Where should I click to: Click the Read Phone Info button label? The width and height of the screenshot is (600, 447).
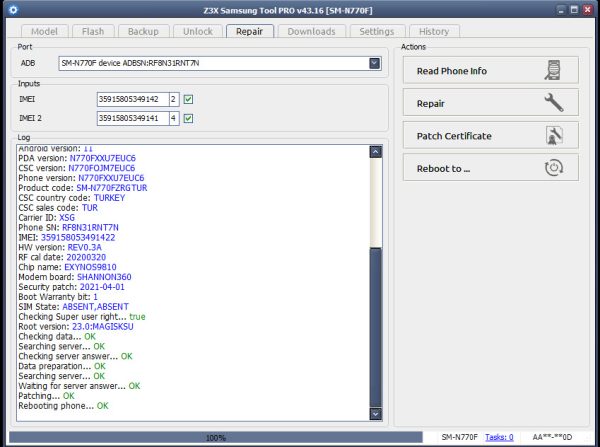452,71
